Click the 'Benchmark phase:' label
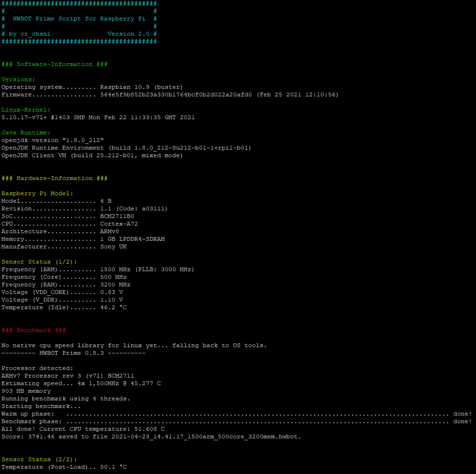Image resolution: width=476 pixels, height=474 pixels. (32, 421)
